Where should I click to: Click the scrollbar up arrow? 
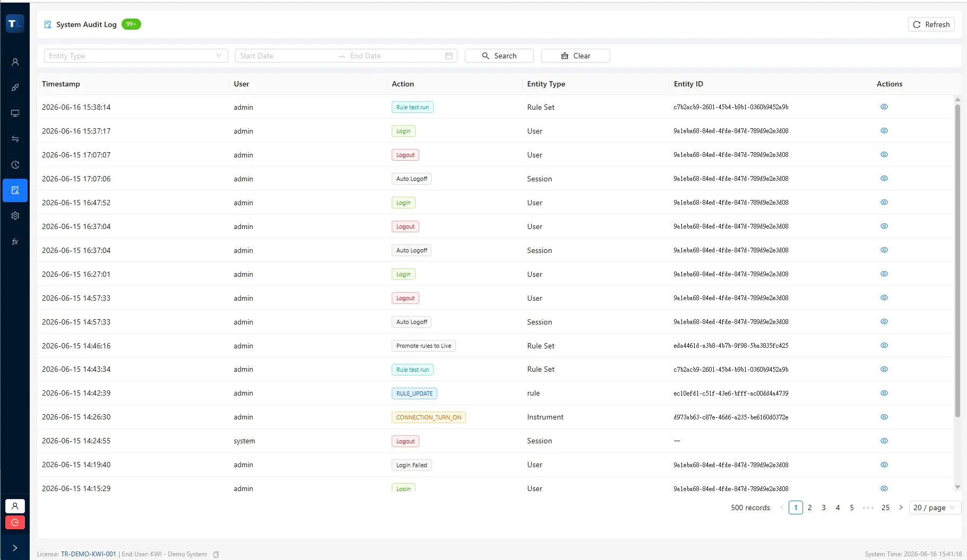coord(957,99)
